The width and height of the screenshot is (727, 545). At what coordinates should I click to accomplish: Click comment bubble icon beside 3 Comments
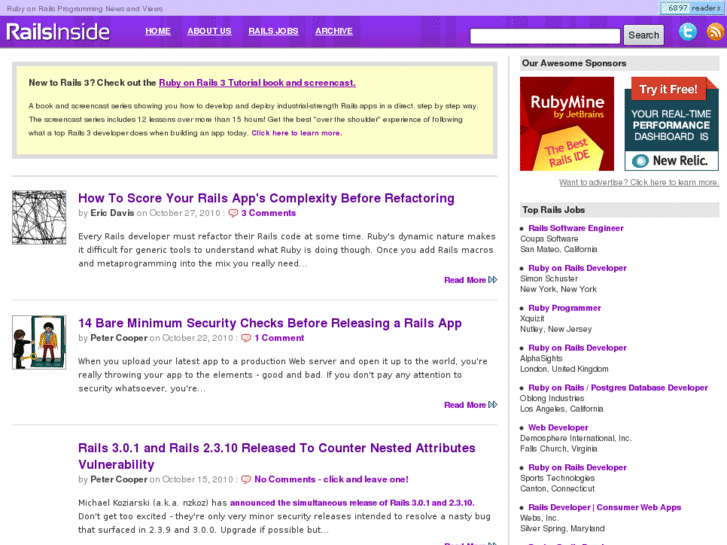point(233,213)
